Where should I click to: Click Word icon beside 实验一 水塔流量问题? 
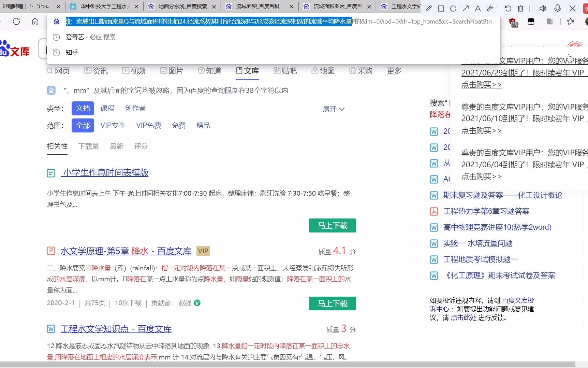point(434,243)
